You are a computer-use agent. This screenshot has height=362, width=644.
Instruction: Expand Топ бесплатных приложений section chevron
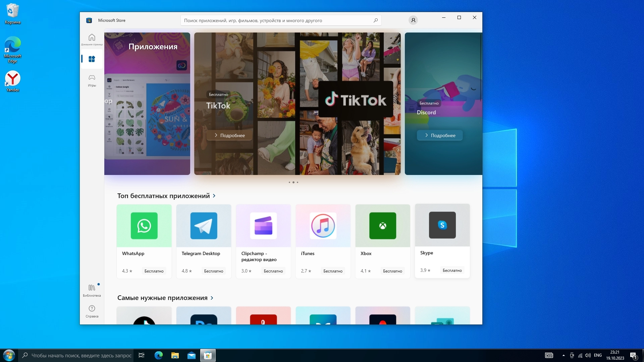coord(214,196)
